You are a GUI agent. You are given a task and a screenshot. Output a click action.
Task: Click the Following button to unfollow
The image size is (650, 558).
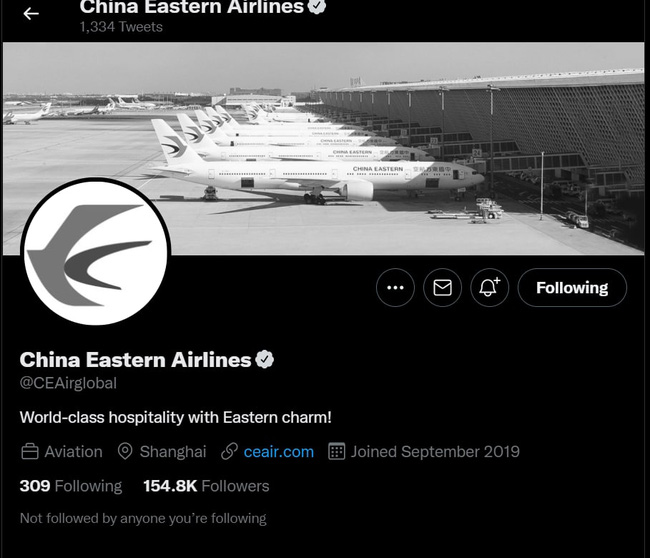point(572,288)
